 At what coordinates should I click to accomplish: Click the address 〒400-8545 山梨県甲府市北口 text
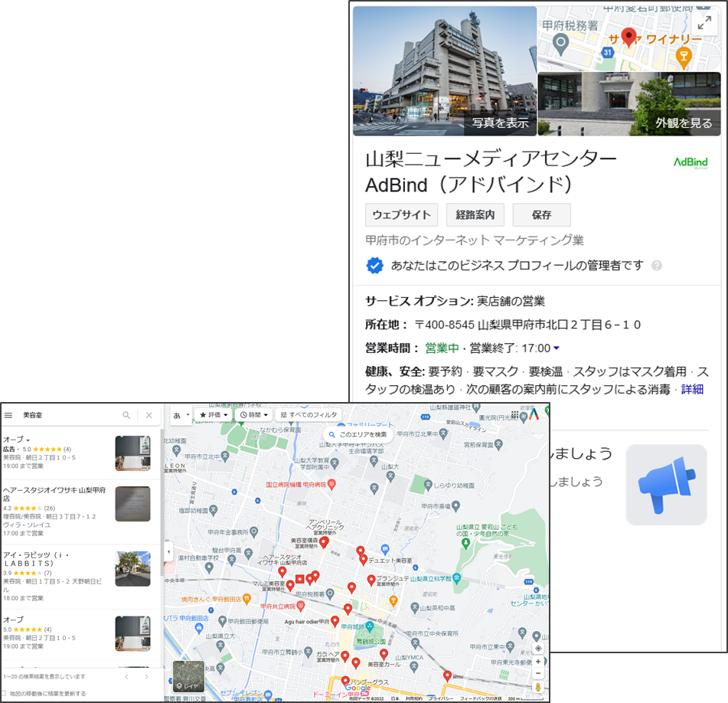click(527, 325)
